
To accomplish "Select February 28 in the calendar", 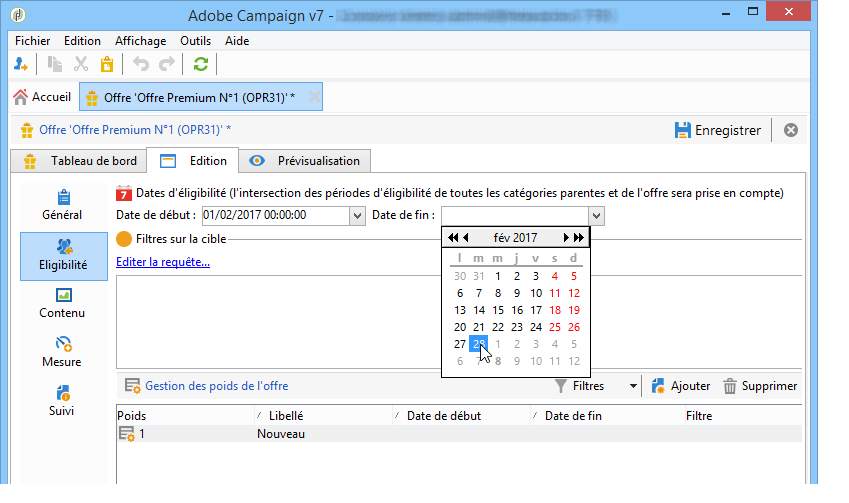I will [x=479, y=344].
